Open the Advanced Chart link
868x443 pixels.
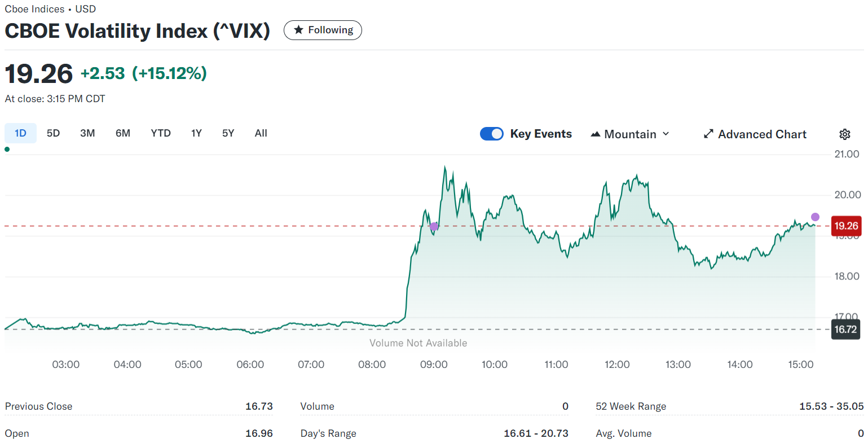(755, 134)
